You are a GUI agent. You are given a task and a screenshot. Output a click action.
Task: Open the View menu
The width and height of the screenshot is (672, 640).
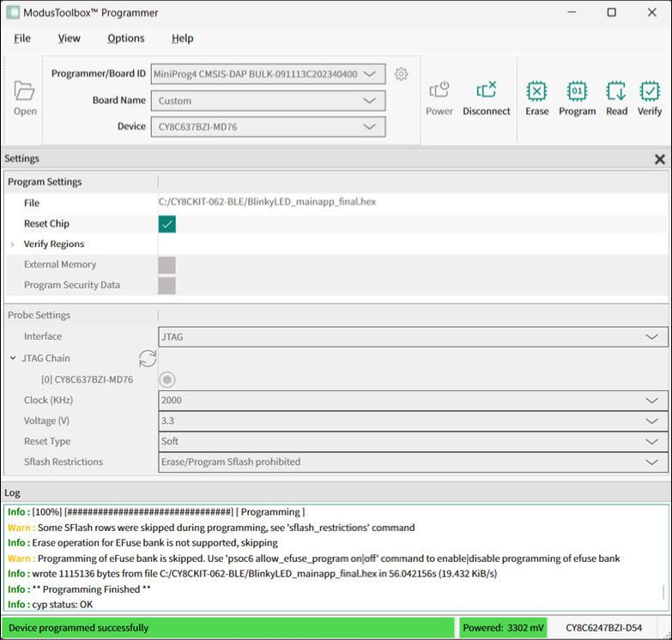[69, 38]
